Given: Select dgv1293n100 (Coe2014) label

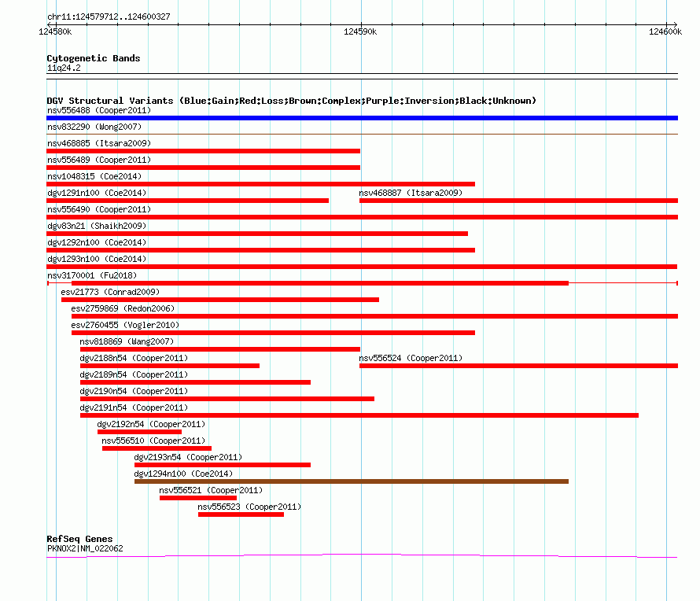Looking at the screenshot, I should (97, 259).
